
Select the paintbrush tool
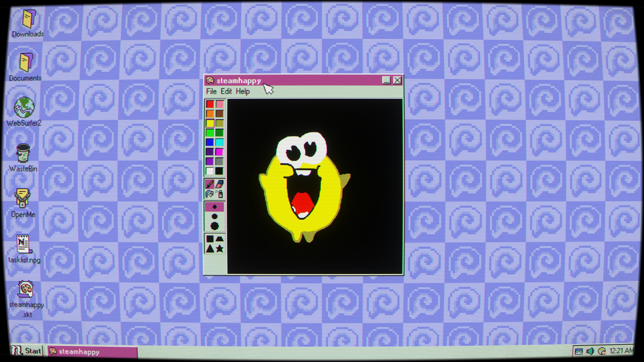tap(210, 184)
